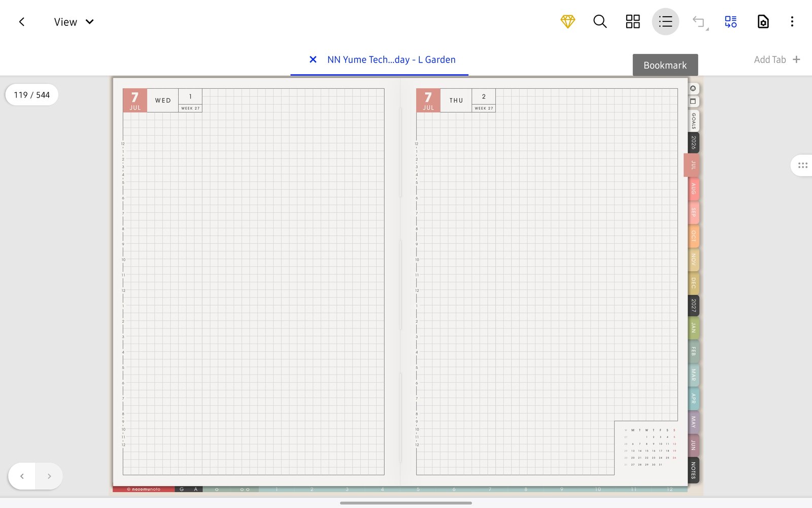Go to the next page
This screenshot has width=812, height=508.
coord(49,476)
